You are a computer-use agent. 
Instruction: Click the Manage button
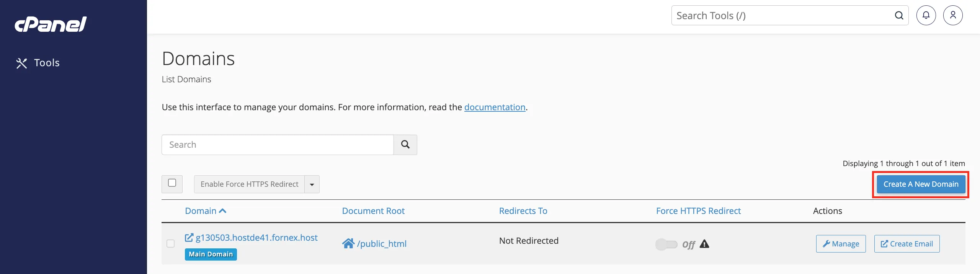[x=841, y=244]
